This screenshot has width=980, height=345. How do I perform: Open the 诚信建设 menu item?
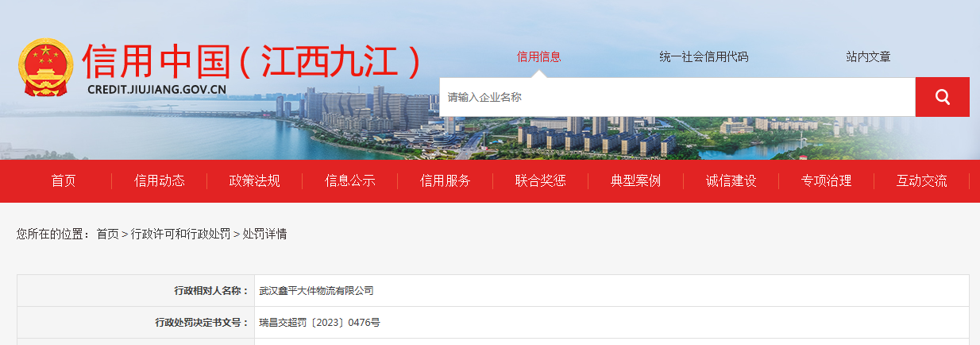tap(731, 180)
